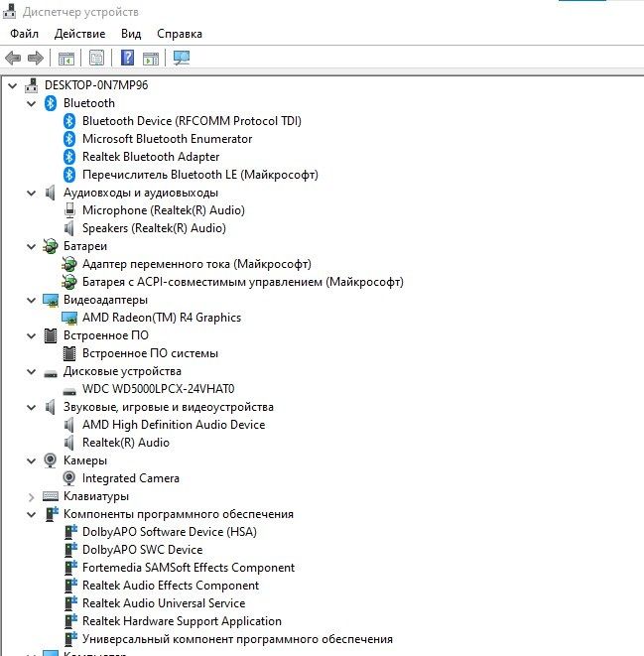Image resolution: width=644 pixels, height=656 pixels.
Task: Collapse the Видеоадаптеры category
Action: [32, 300]
